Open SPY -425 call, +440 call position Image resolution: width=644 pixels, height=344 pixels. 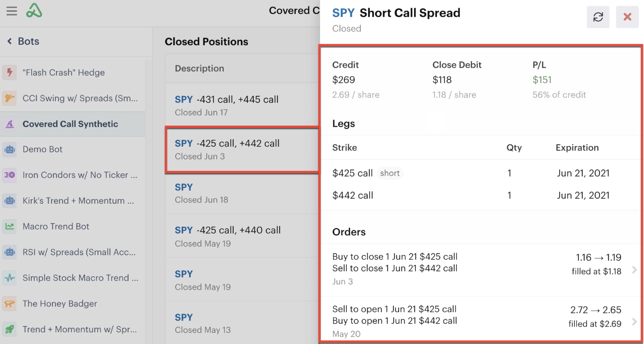241,236
